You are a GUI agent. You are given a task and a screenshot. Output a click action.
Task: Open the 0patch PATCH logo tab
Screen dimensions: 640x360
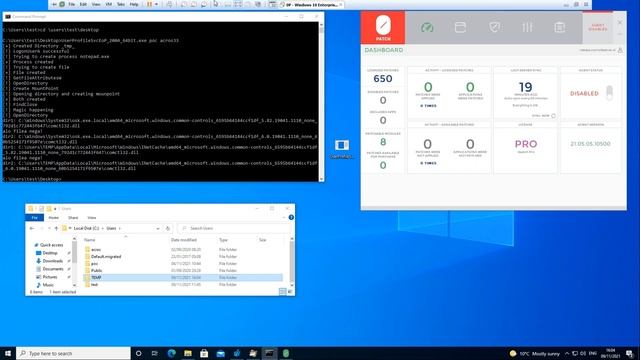(x=383, y=27)
